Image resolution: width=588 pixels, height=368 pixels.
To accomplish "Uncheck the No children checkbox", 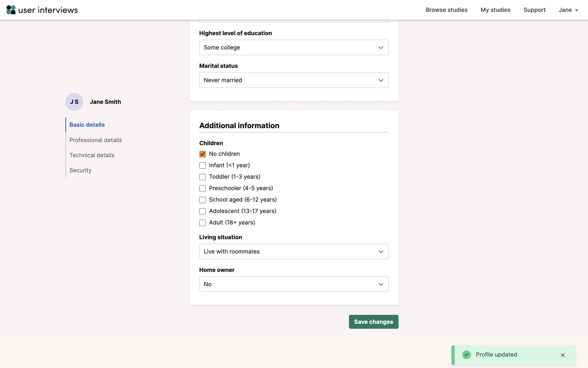I will 202,154.
